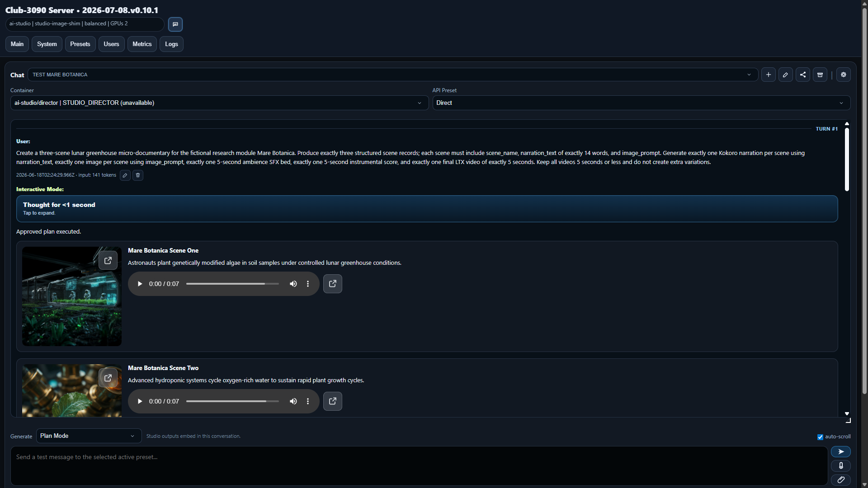Switch to the Users tab

click(x=111, y=44)
